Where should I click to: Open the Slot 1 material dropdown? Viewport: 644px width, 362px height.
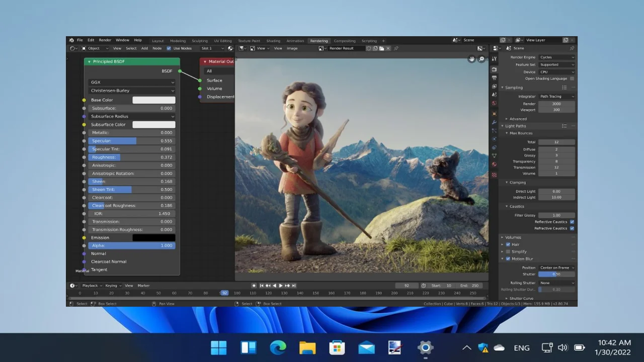(x=212, y=48)
